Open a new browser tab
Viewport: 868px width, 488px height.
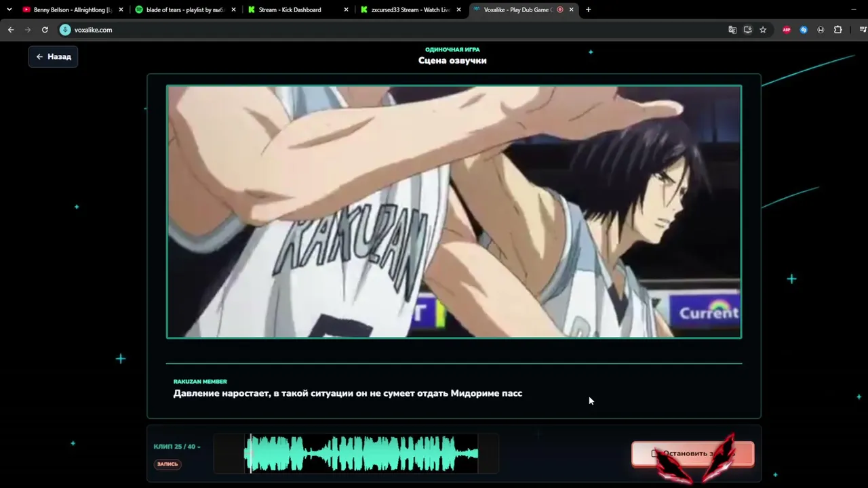[588, 10]
